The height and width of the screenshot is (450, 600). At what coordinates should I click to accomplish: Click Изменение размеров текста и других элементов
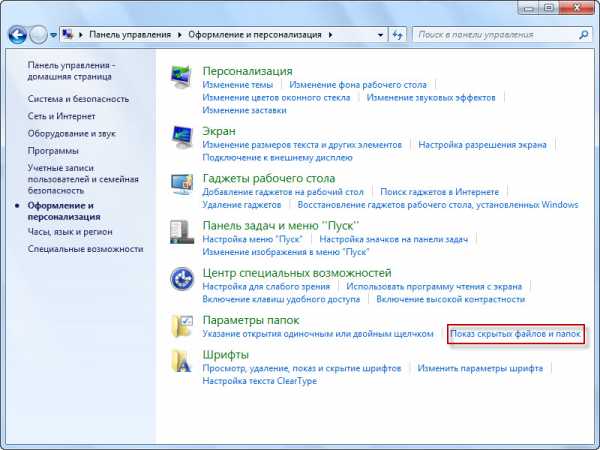pyautogui.click(x=302, y=145)
